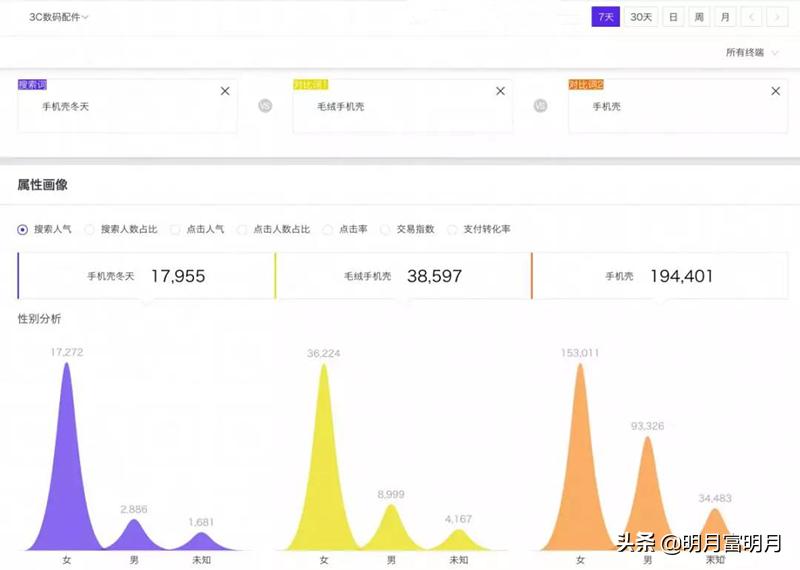The image size is (800, 570).
Task: Go to next period arrow
Action: pyautogui.click(x=777, y=17)
